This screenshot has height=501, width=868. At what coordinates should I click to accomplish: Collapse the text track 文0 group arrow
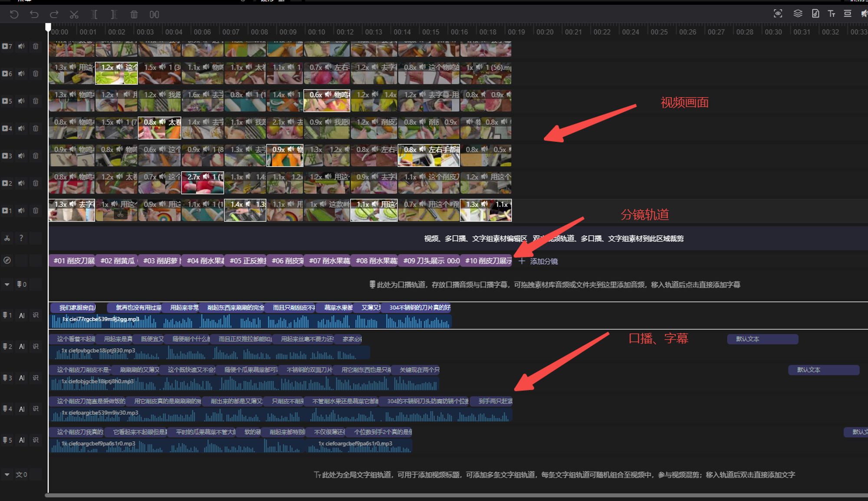(x=7, y=475)
